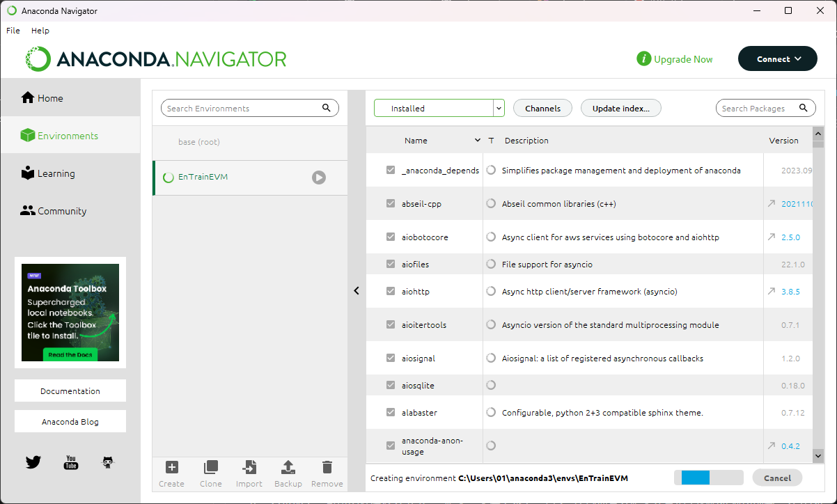Click the Import environment icon

[249, 468]
